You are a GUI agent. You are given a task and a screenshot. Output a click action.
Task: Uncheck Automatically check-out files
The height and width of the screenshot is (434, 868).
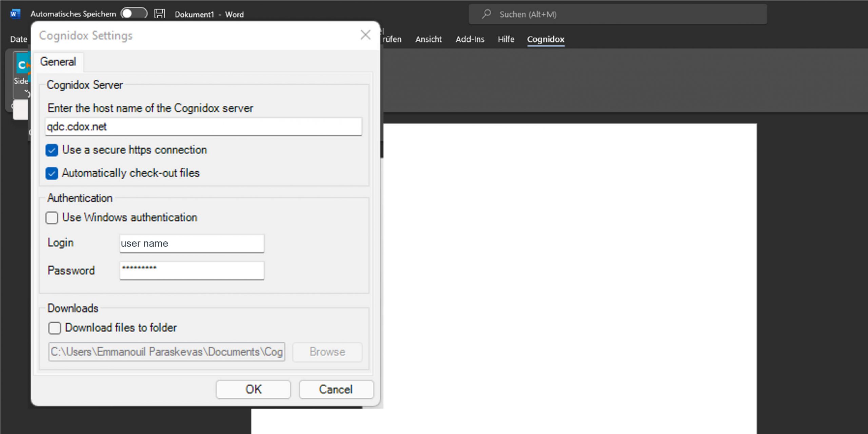(x=52, y=173)
